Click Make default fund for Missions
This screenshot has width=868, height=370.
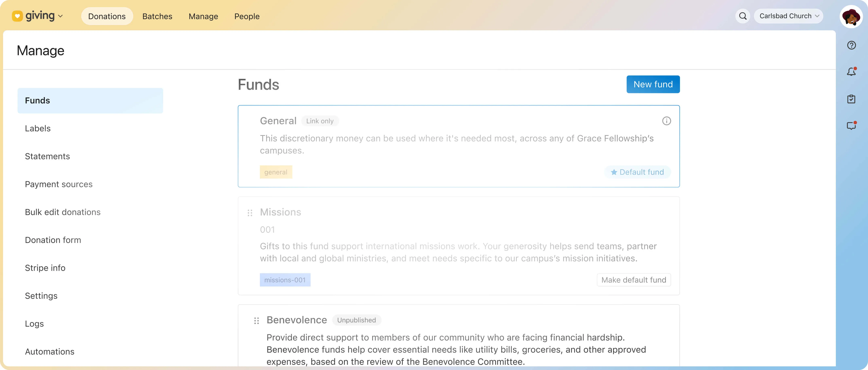(x=633, y=280)
